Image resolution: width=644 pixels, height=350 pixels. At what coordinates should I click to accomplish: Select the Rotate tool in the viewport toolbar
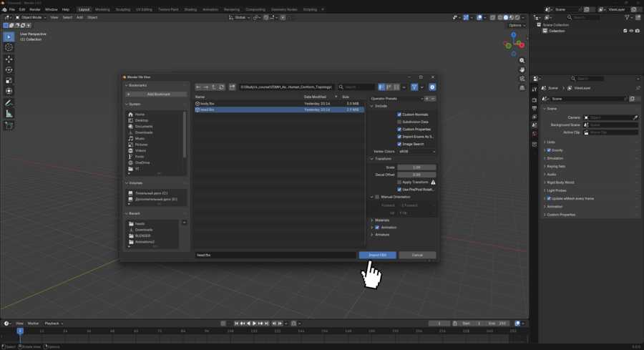9,69
